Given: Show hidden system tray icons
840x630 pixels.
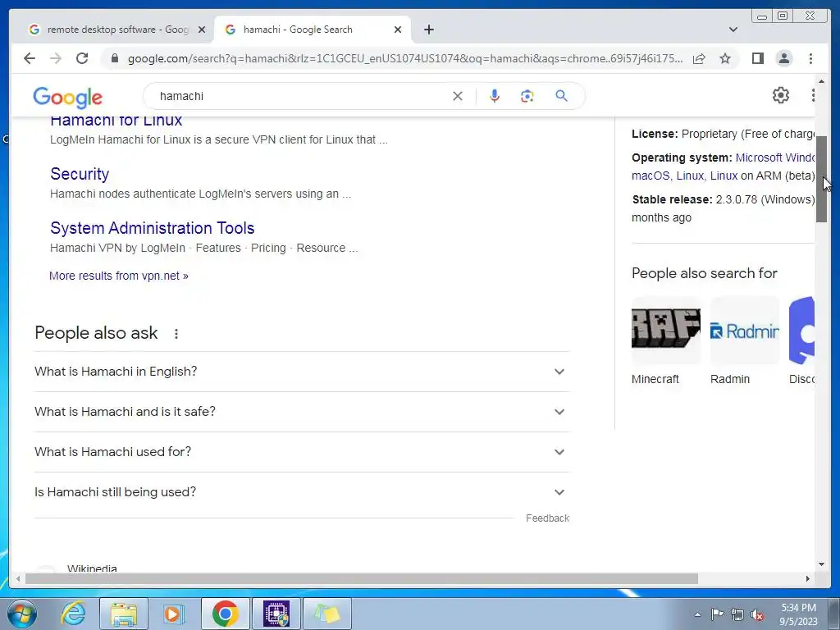Looking at the screenshot, I should 697,614.
